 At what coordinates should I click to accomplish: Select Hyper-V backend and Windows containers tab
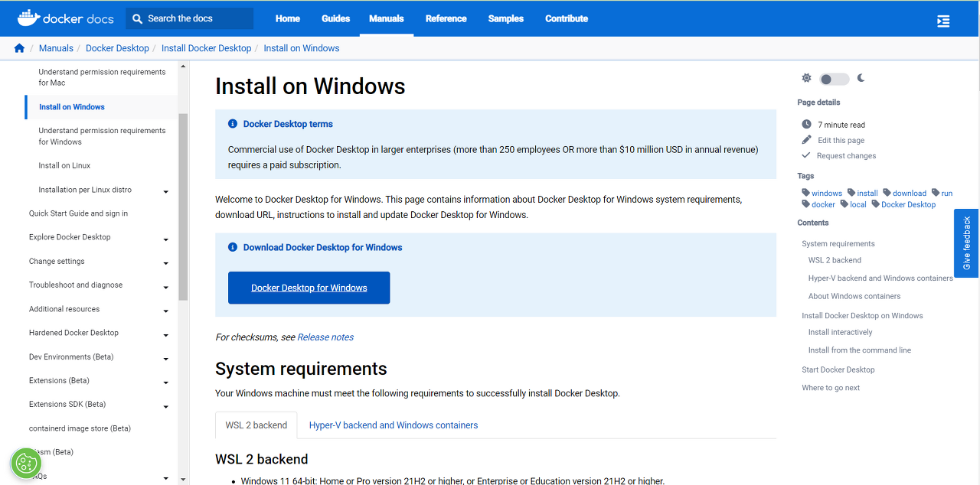tap(394, 425)
